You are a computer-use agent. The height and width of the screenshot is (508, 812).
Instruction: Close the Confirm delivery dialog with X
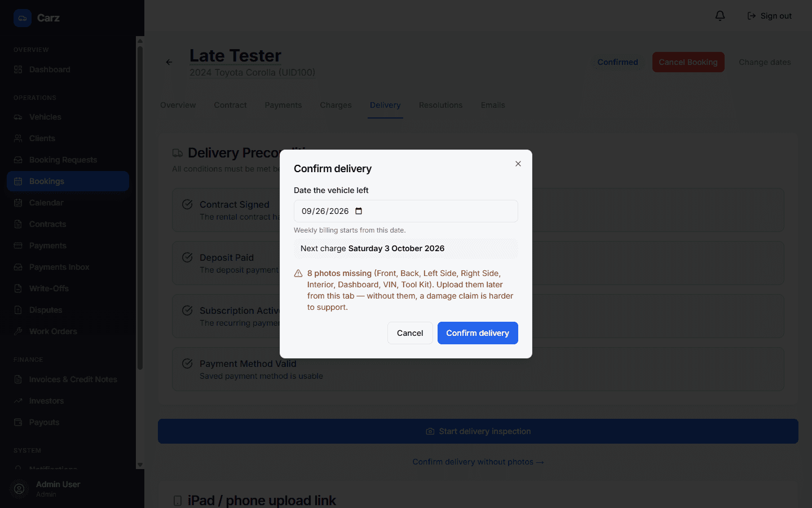click(518, 164)
